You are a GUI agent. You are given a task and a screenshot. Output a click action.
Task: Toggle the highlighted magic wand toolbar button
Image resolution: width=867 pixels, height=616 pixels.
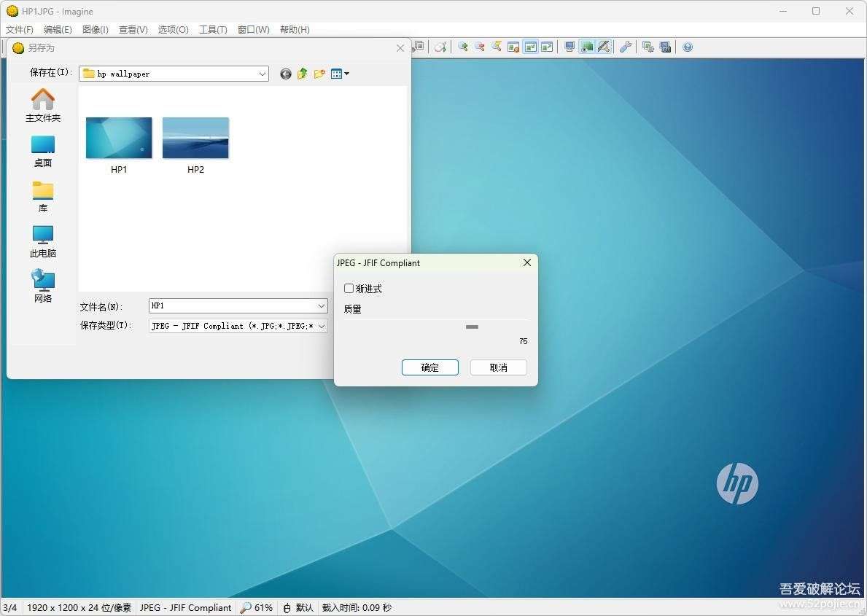[604, 46]
